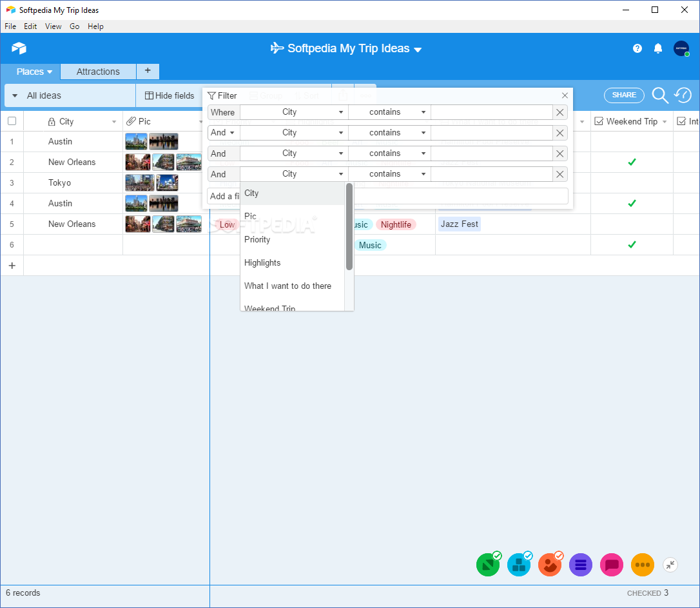The width and height of the screenshot is (700, 608).
Task: Close the Filter panel
Action: click(565, 95)
